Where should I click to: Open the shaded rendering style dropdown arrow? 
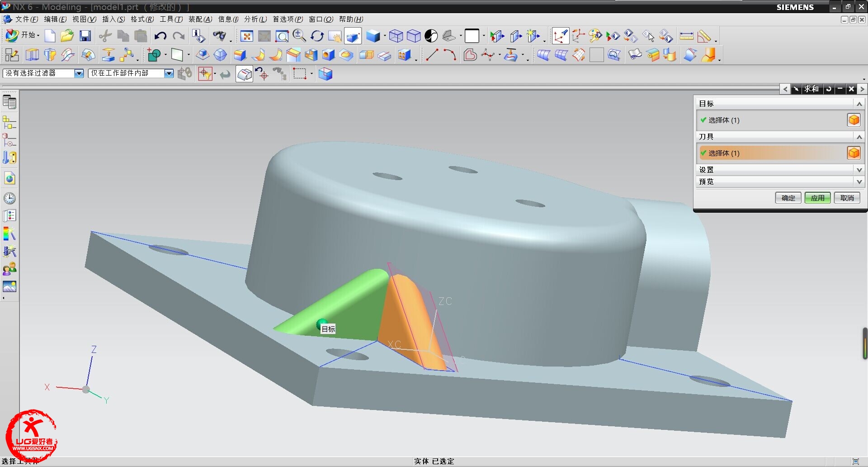pyautogui.click(x=385, y=36)
